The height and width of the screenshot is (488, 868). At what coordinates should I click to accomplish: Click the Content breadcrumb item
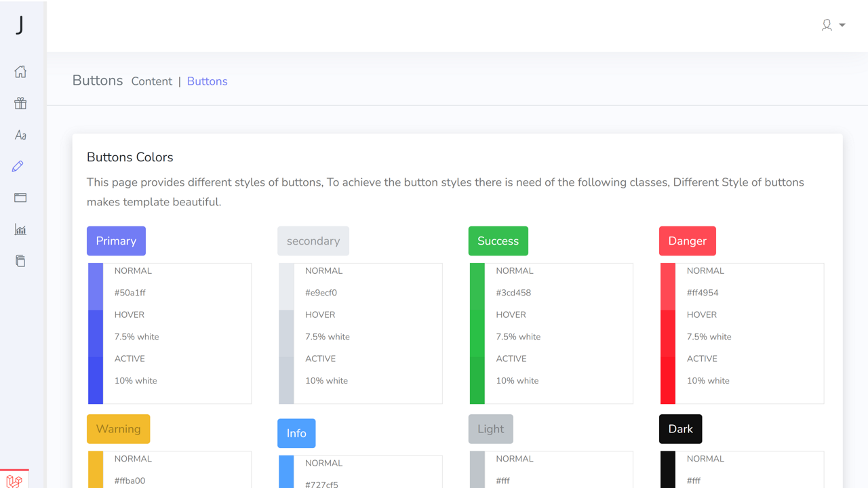click(151, 81)
